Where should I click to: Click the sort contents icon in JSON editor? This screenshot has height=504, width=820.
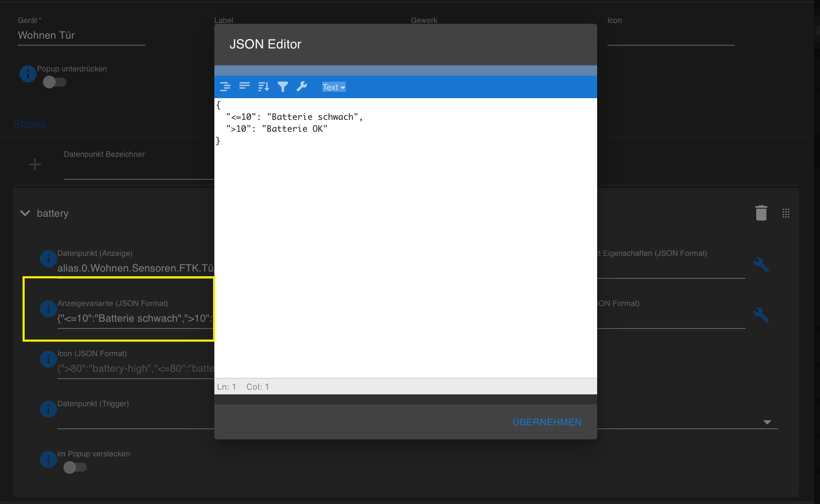[x=263, y=87]
